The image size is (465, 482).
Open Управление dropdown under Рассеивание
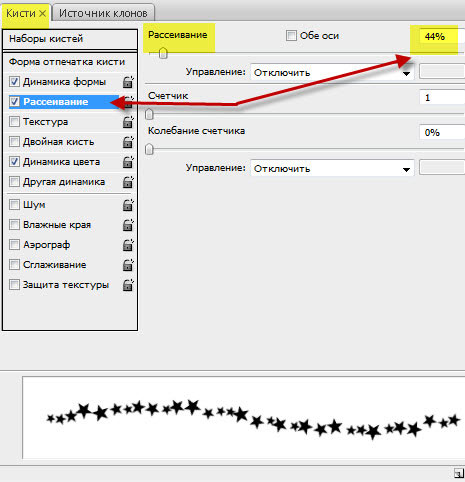pyautogui.click(x=332, y=72)
